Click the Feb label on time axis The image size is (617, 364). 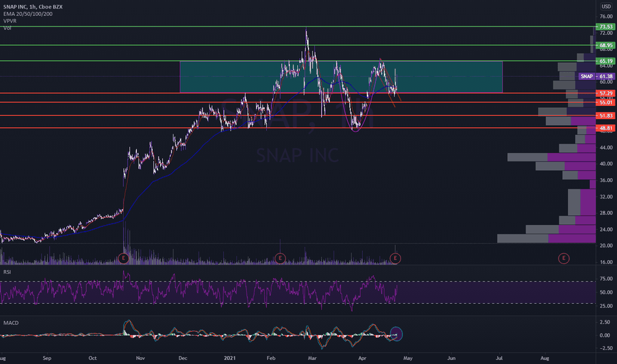271,358
